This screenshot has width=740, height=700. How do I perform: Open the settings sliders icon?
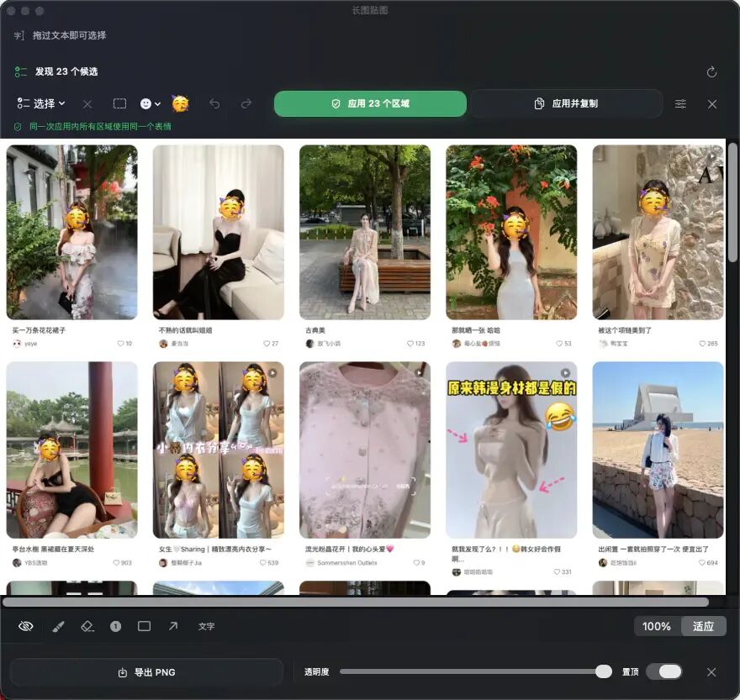[680, 103]
